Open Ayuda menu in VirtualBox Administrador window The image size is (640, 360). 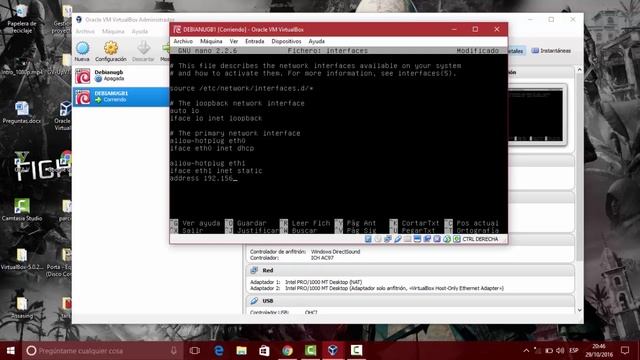(x=140, y=31)
